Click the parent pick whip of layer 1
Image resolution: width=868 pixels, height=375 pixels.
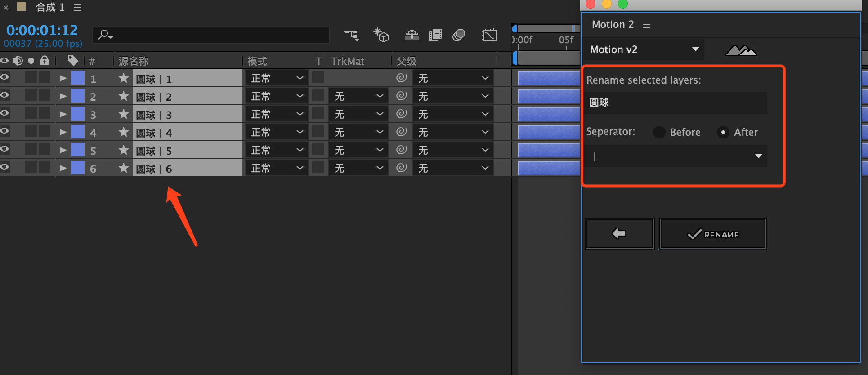(402, 78)
